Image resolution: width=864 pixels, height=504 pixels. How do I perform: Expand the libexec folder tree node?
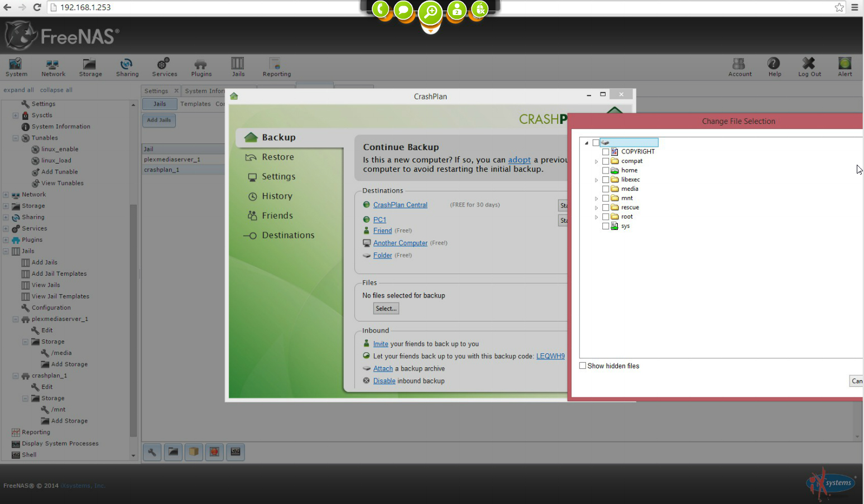[596, 180]
